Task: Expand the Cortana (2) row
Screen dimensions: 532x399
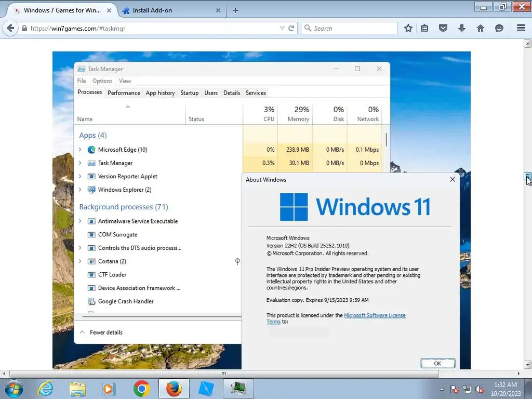Action: click(x=80, y=261)
